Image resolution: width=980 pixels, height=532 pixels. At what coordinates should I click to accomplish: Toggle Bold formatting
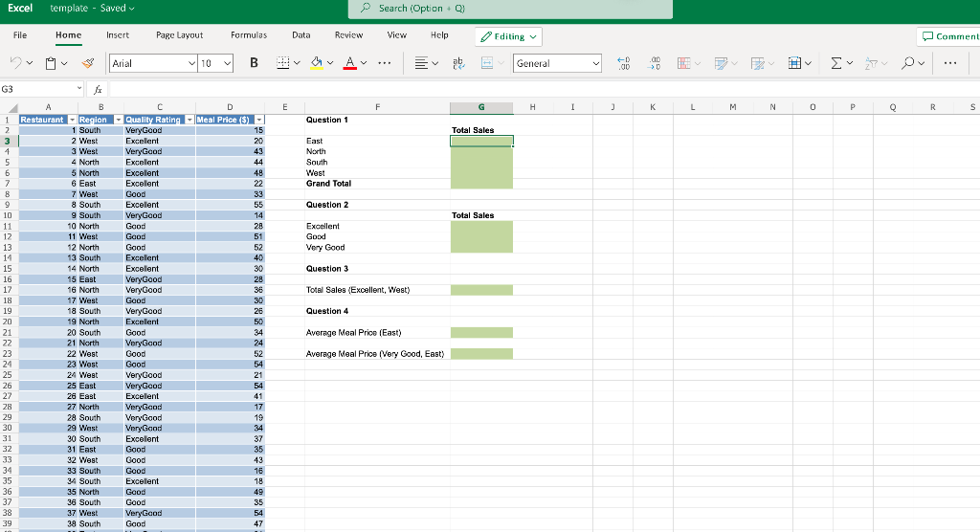(254, 63)
